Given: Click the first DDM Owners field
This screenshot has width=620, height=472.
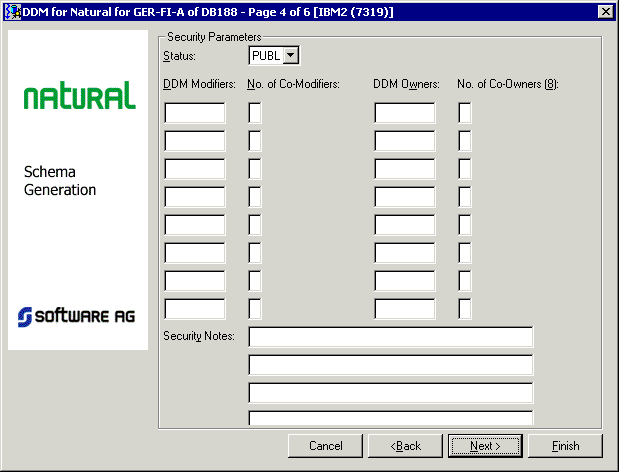Looking at the screenshot, I should [x=405, y=113].
